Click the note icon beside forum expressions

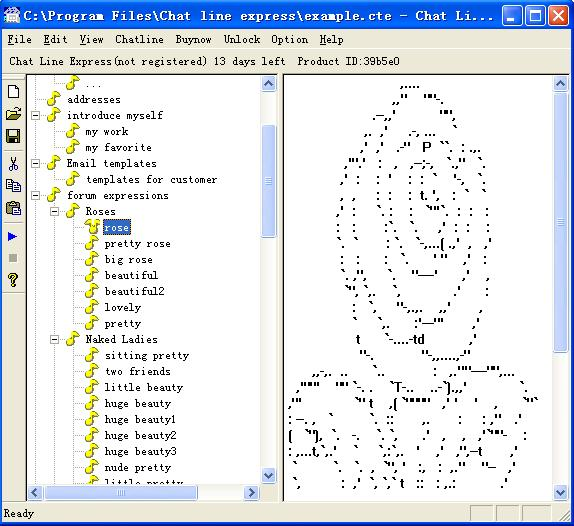54,195
